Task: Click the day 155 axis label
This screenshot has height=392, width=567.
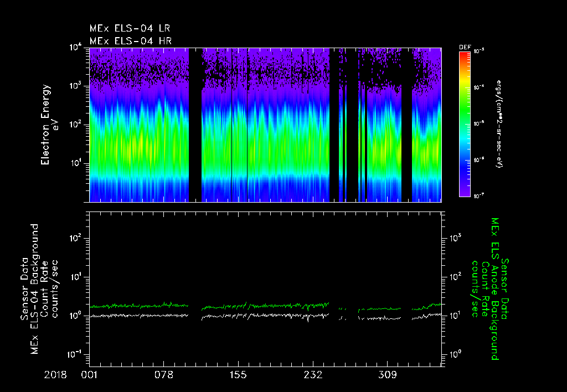Action: 238,375
